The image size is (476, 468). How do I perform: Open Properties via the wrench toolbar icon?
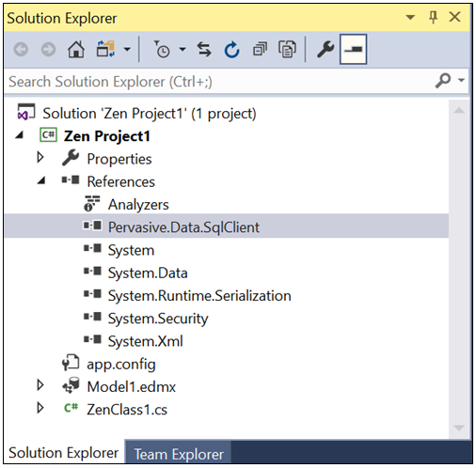point(325,50)
